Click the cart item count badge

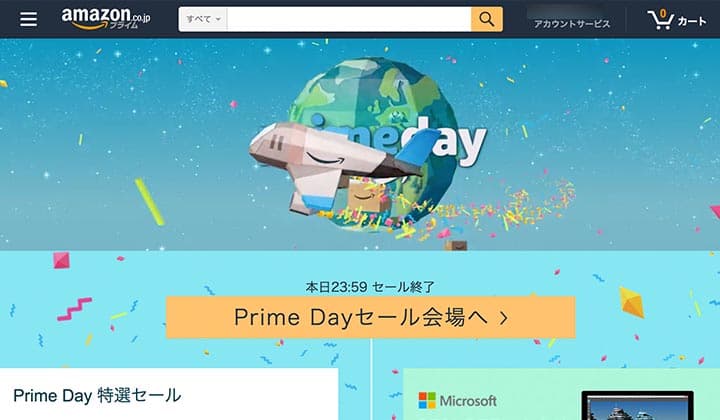pyautogui.click(x=663, y=13)
